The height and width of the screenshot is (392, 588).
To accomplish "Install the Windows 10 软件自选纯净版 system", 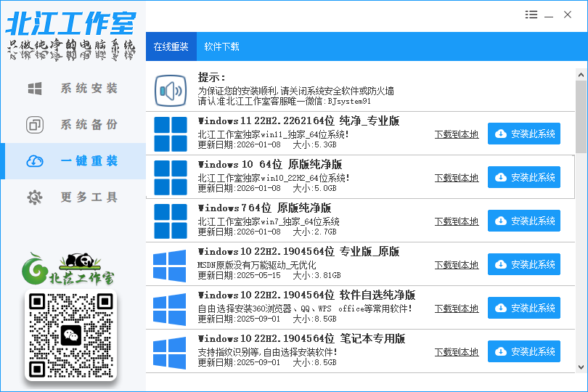I will [524, 308].
